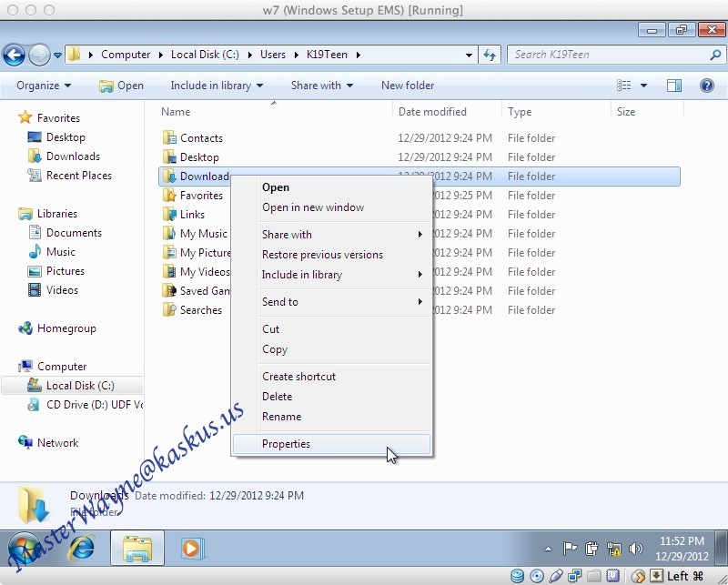The height and width of the screenshot is (585, 728).
Task: Expand Users breadcrumb arrow
Action: (x=297, y=55)
